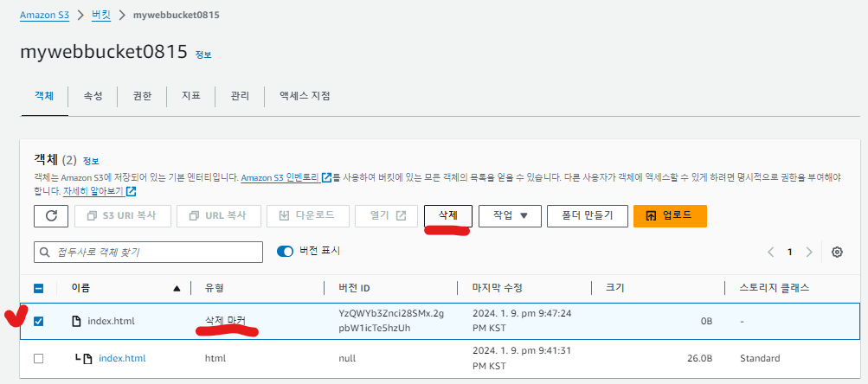Click the file icon of the delete marker row

pyautogui.click(x=77, y=321)
